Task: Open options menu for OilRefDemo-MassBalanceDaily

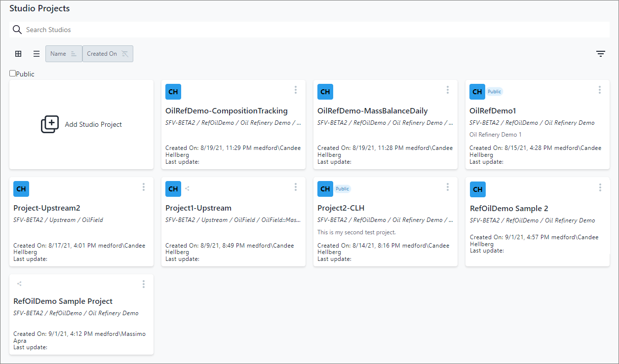Action: click(448, 90)
